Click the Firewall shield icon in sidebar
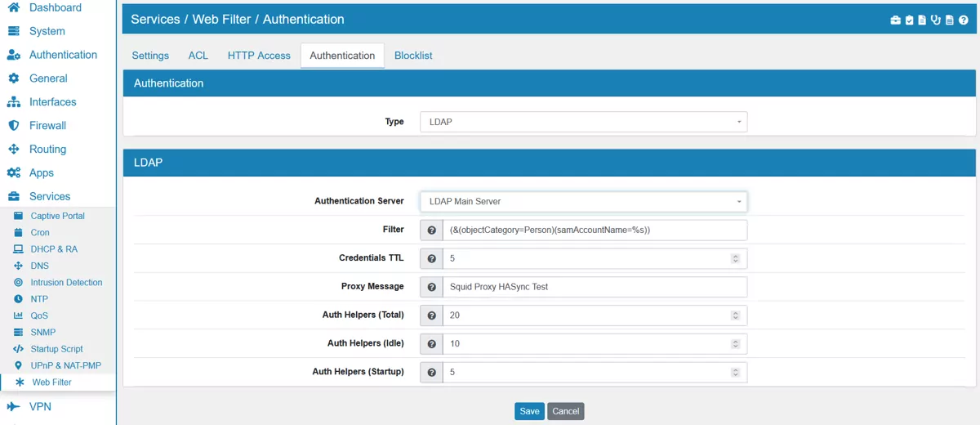Image resolution: width=980 pixels, height=425 pixels. pyautogui.click(x=13, y=126)
